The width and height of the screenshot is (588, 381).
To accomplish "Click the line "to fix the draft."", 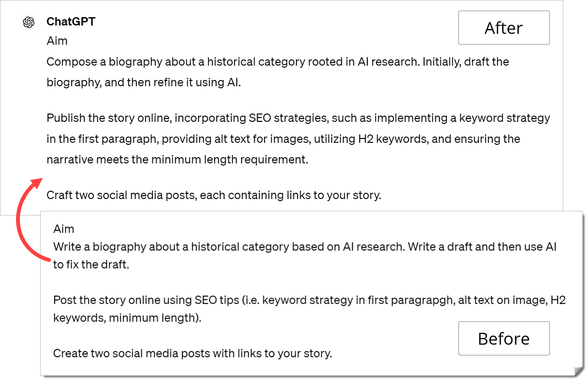I will pyautogui.click(x=91, y=265).
